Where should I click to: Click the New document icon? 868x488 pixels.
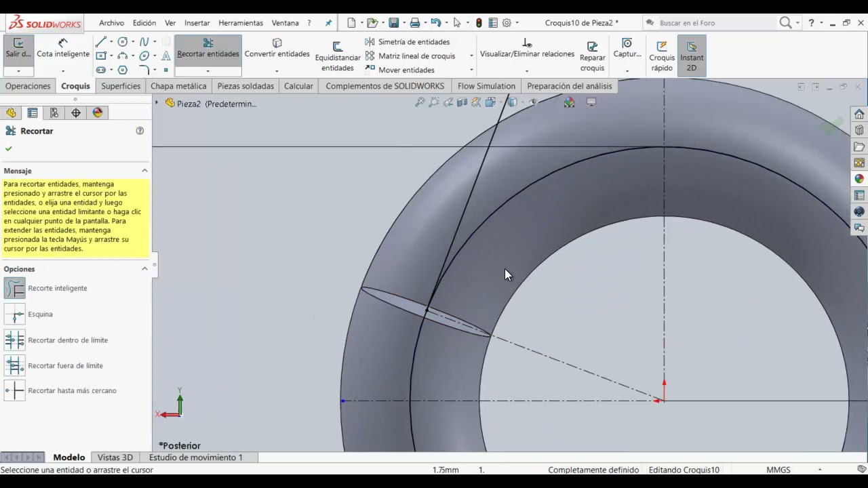coord(351,23)
